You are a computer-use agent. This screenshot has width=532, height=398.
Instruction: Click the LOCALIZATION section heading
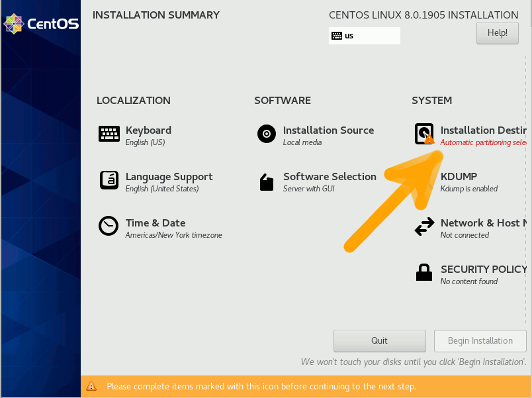click(x=134, y=101)
